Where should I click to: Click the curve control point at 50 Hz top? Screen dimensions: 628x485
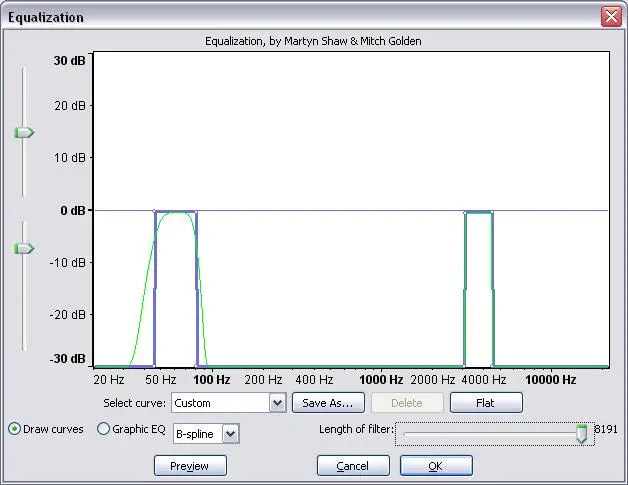pyautogui.click(x=155, y=211)
